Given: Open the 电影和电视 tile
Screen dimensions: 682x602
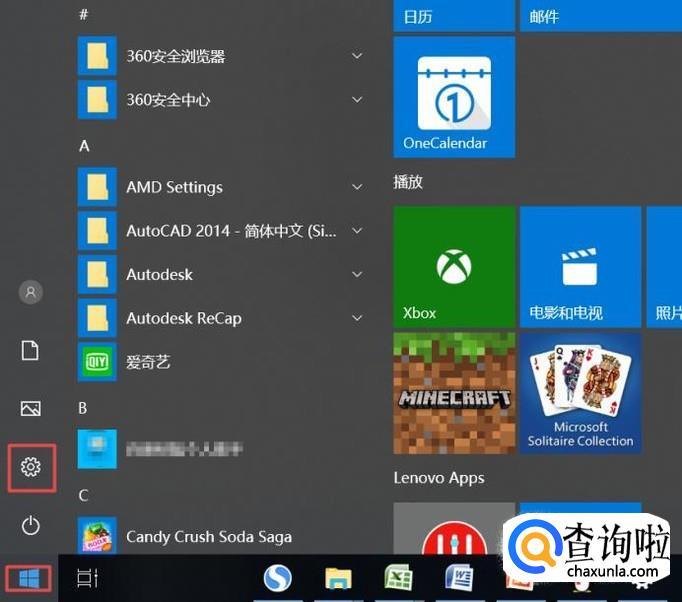Looking at the screenshot, I should click(580, 267).
